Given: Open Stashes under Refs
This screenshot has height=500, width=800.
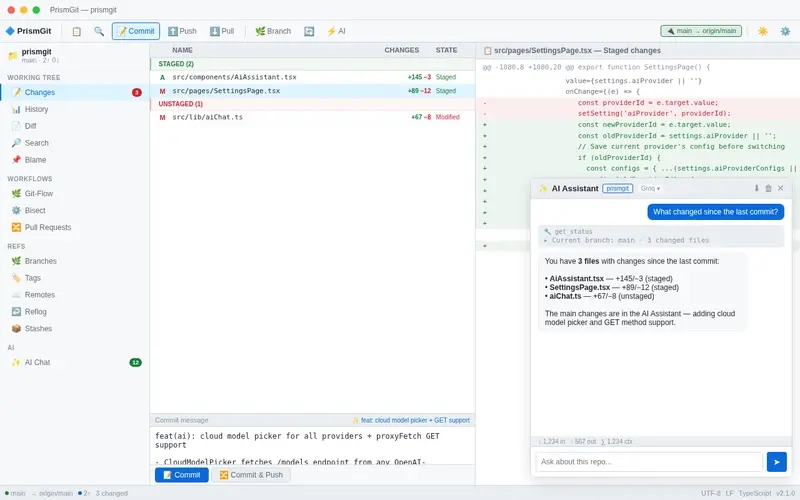Looking at the screenshot, I should [x=74, y=328].
